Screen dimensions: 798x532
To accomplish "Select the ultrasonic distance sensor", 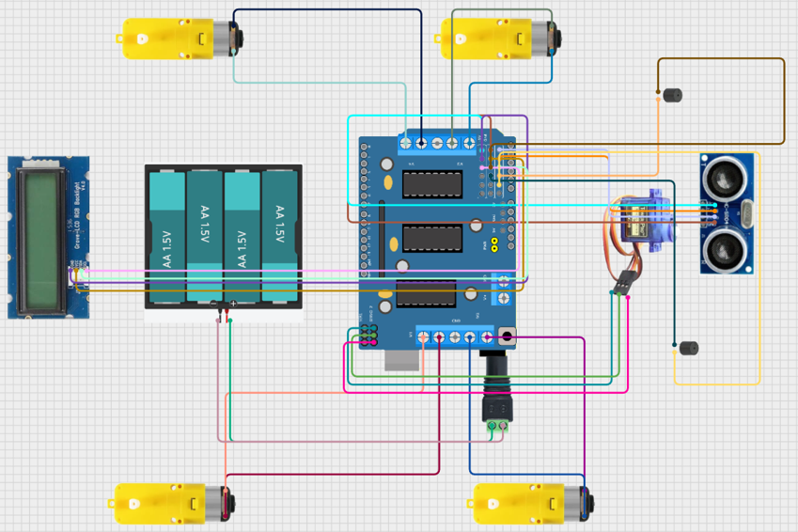I will point(727,213).
